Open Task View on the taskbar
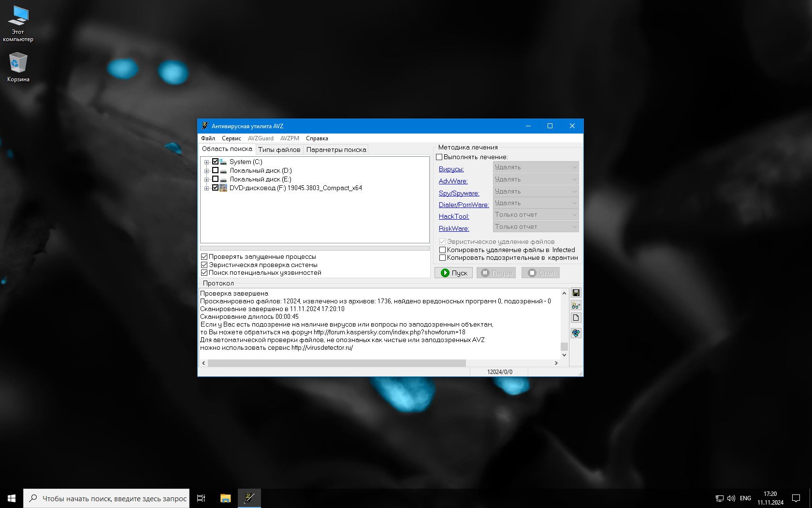Viewport: 812px width, 508px height. pos(201,498)
